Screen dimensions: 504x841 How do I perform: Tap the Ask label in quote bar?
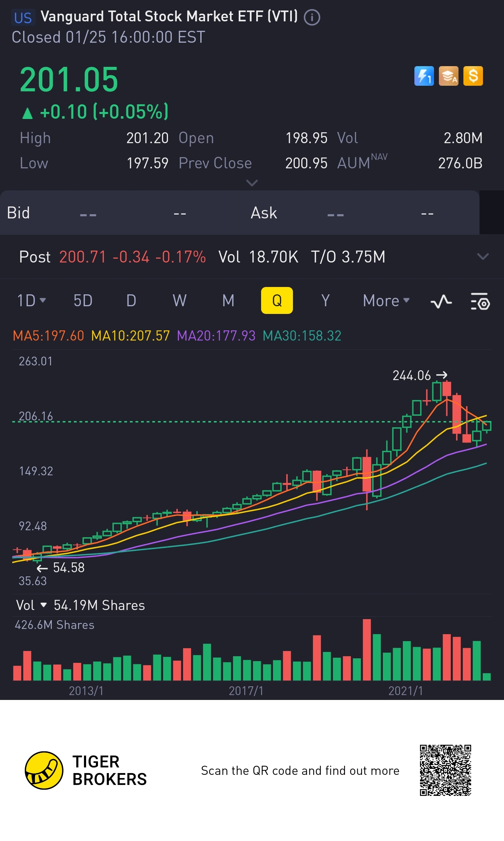[x=264, y=213]
